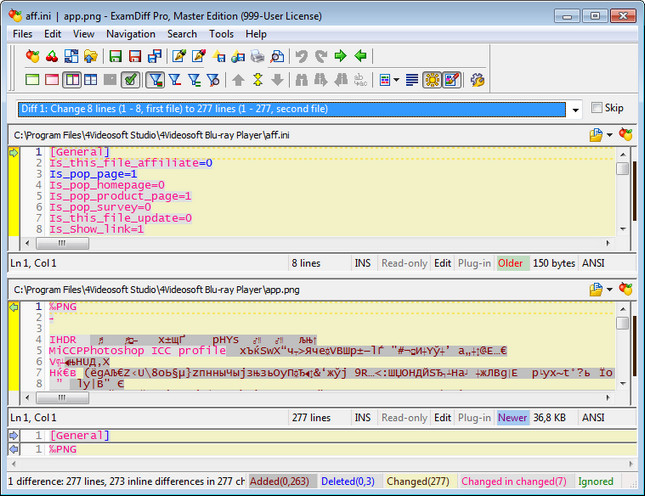
Task: Click the swap files icon
Action: pyautogui.click(x=71, y=56)
